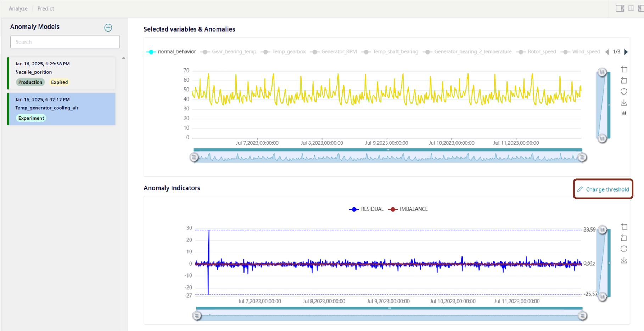Open the Analyze tab
Viewport: 644px width, 331px height.
pyautogui.click(x=18, y=8)
